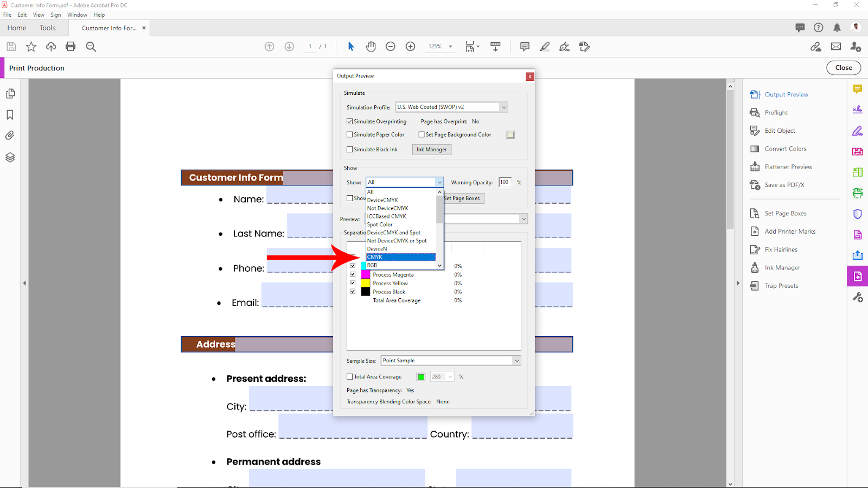Switch to Home tab

[17, 28]
